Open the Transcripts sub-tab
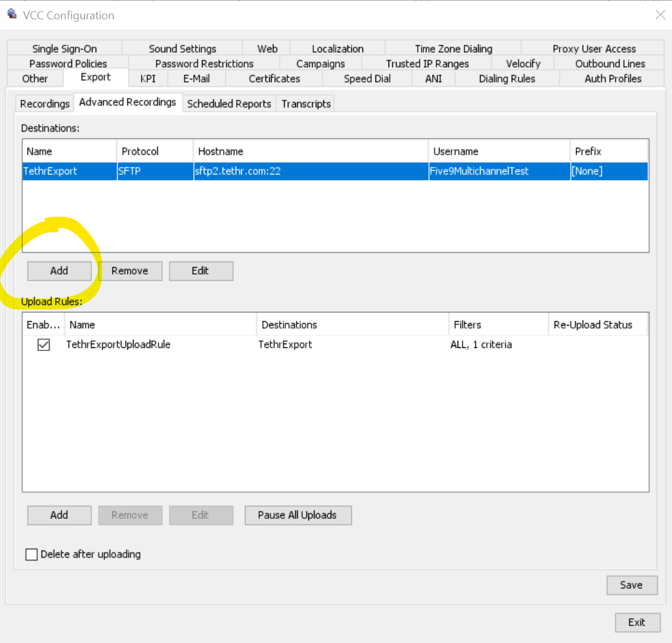672x643 pixels. coord(306,104)
